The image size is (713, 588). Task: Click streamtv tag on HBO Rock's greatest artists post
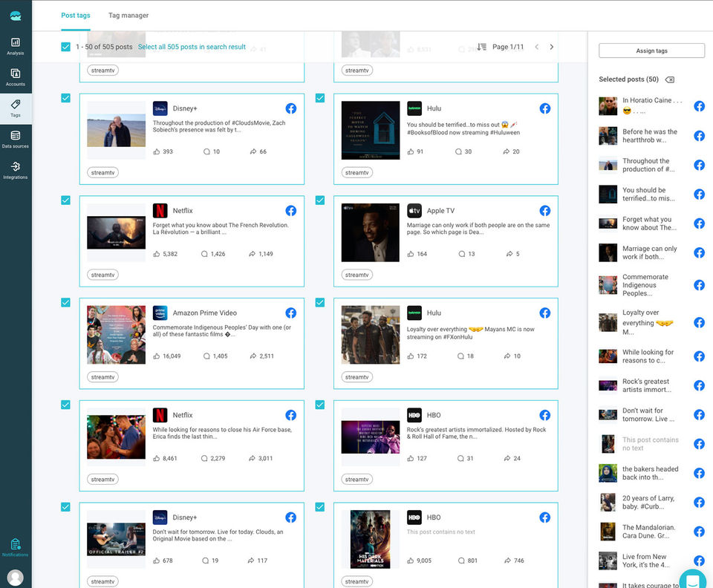pyautogui.click(x=357, y=480)
